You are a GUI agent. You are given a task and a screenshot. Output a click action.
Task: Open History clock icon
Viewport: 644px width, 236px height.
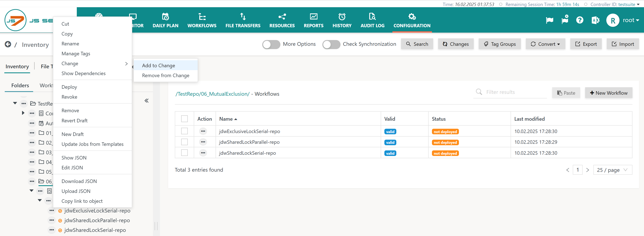click(342, 17)
